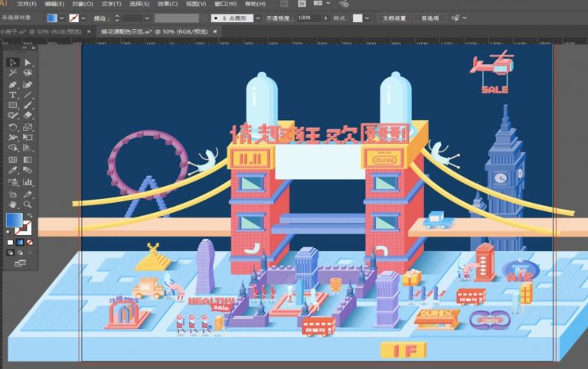Enable Draw Normal mode
This screenshot has width=588, height=369.
[10, 253]
